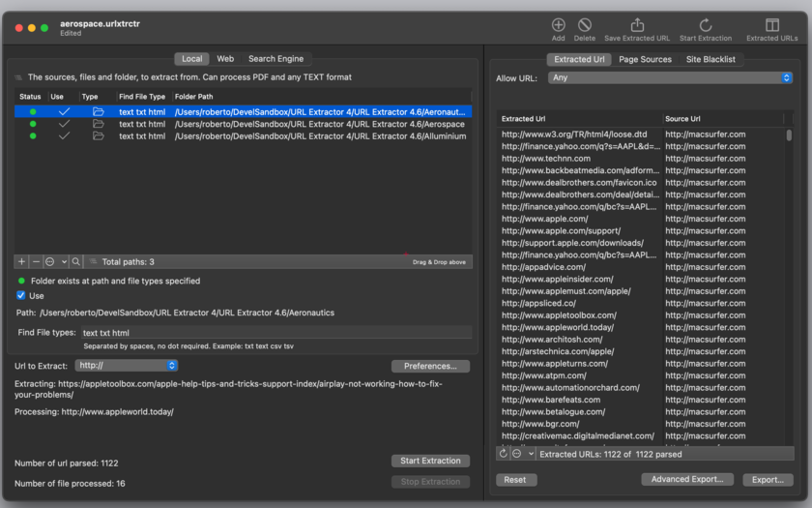Click the Find File types input field
The image size is (812, 508).
coord(275,333)
